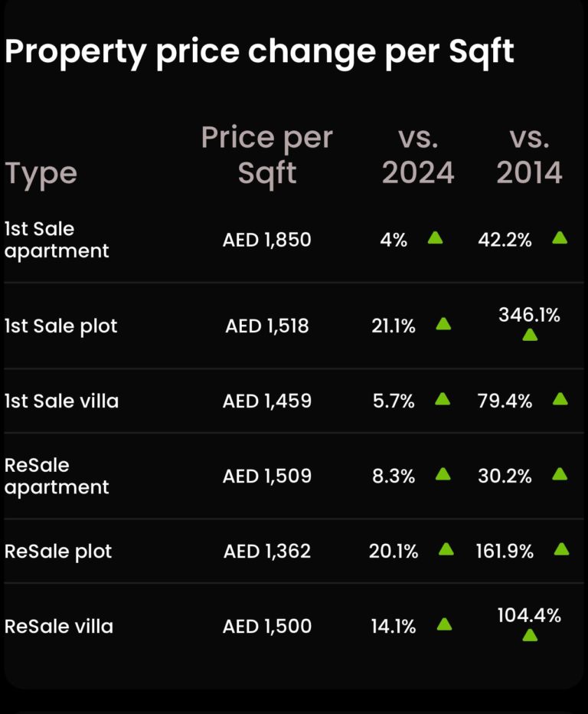Click green arrow under 104.4% value
Viewport: 588px width, 714px height.
(x=530, y=635)
